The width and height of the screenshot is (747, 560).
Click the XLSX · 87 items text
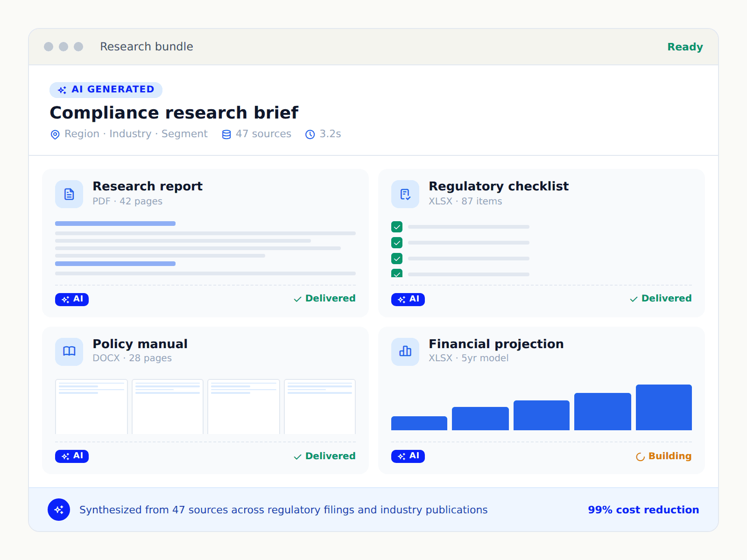point(465,201)
